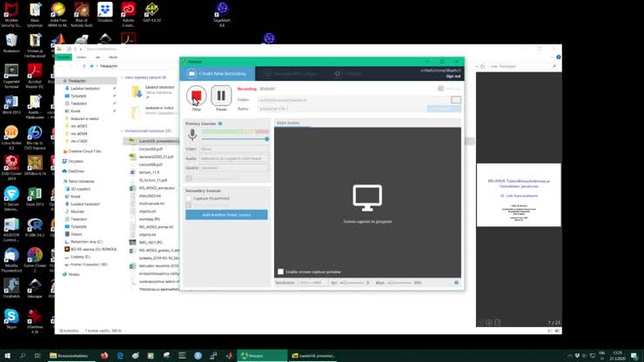Open the Word 2013 desktop shortcut
The width and height of the screenshot is (644, 362).
(x=11, y=104)
